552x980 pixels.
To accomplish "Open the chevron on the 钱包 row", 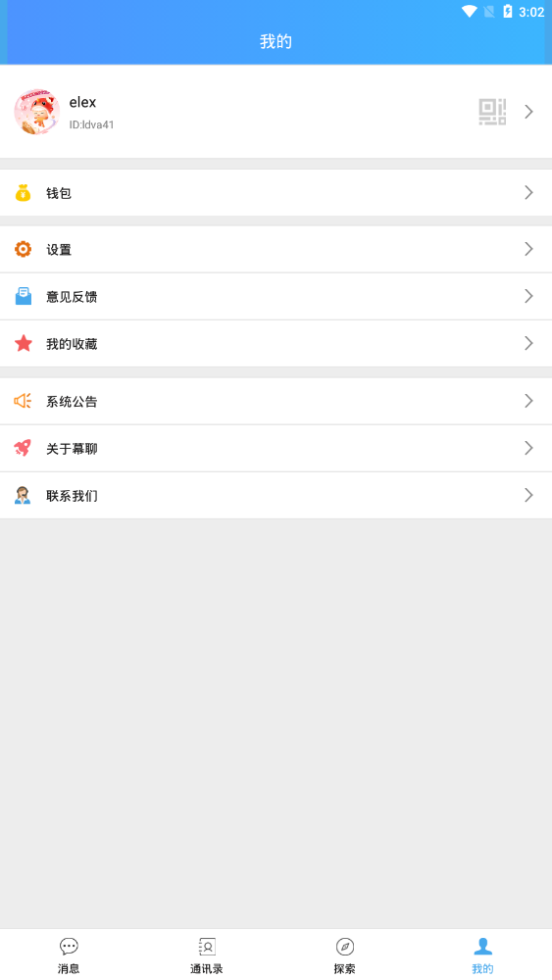I will coord(528,192).
